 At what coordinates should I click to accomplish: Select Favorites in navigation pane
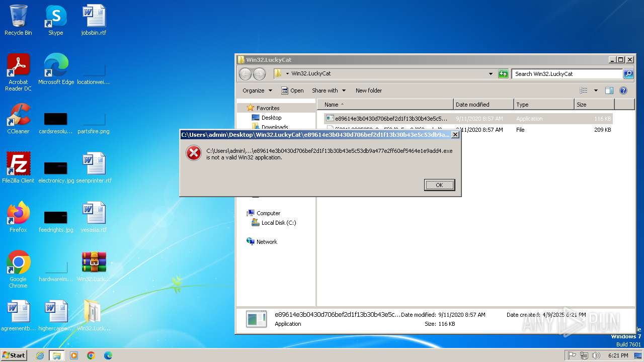click(x=268, y=108)
